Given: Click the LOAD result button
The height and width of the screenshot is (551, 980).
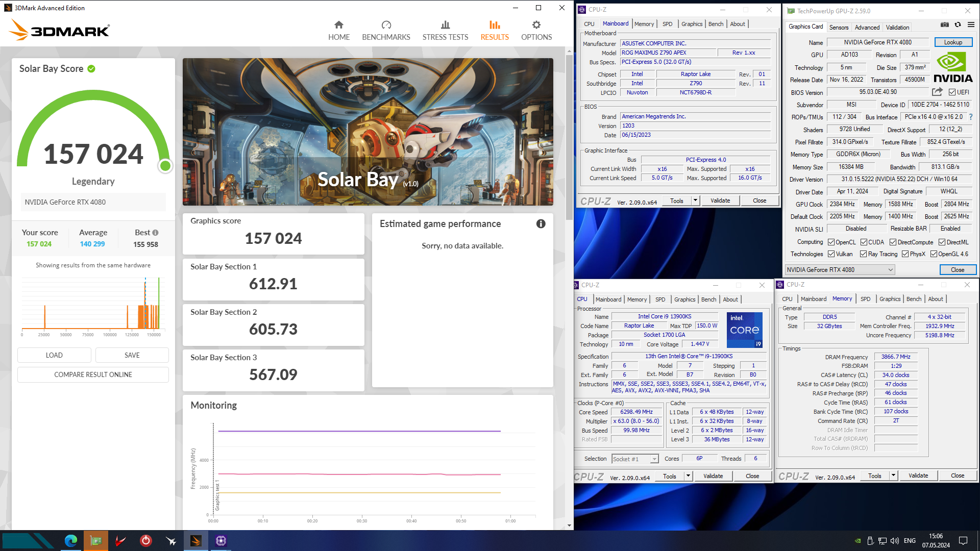Looking at the screenshot, I should [x=54, y=355].
